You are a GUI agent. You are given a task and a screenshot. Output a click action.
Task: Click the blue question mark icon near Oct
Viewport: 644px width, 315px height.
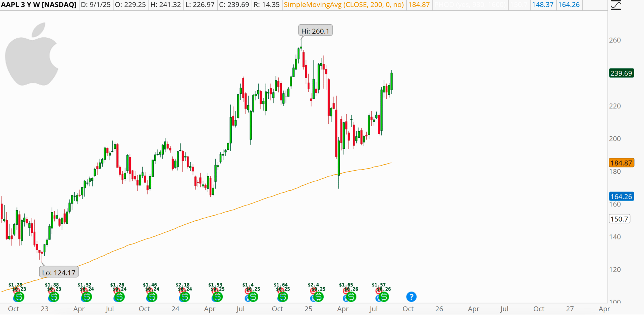tap(411, 297)
